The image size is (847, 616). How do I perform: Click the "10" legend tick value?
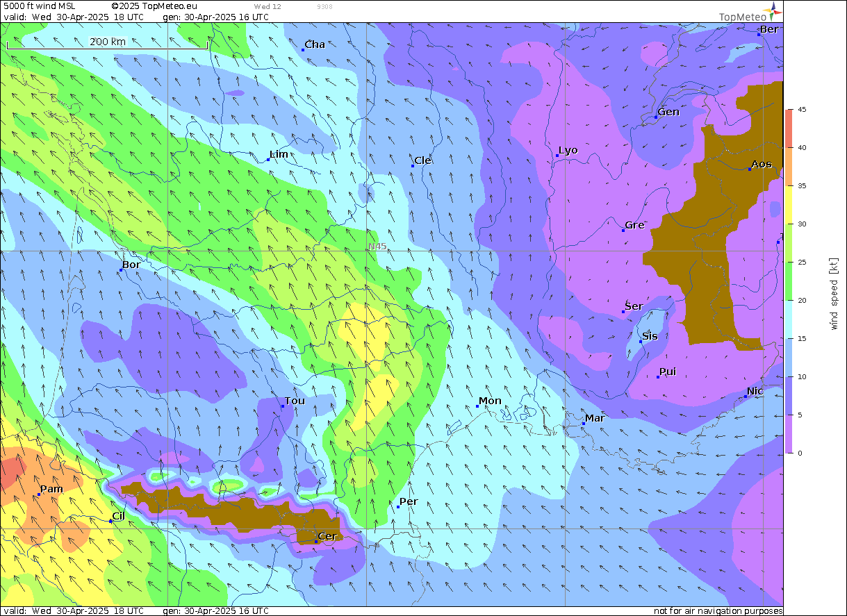pos(802,377)
